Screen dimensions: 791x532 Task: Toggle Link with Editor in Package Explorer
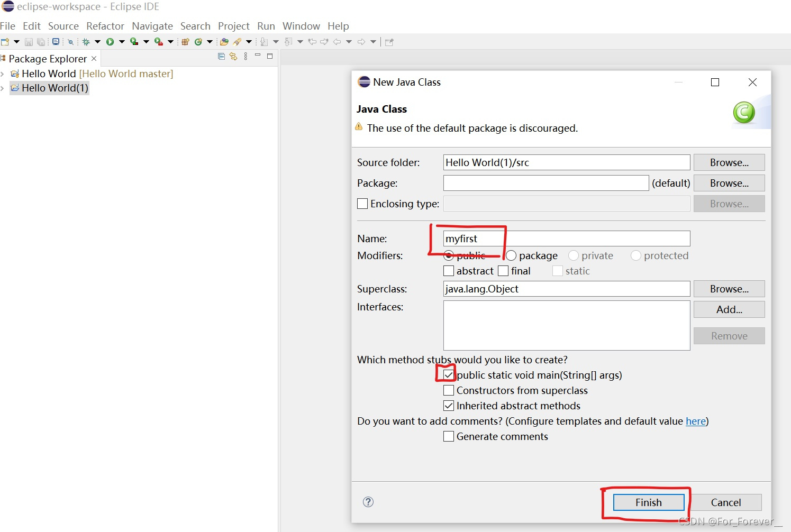tap(233, 56)
